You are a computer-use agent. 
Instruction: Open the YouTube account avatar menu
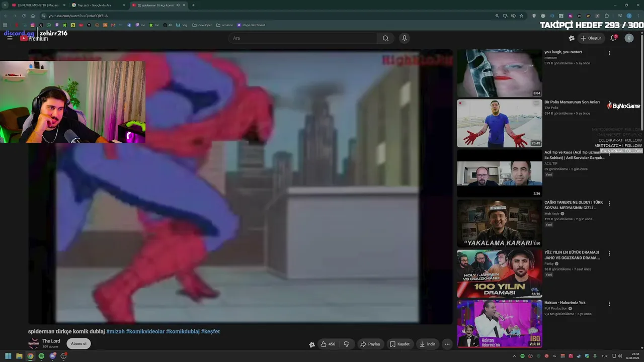(629, 38)
